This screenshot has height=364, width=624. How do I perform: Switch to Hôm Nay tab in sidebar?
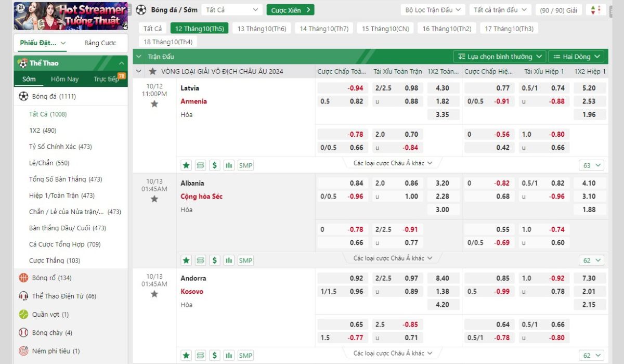[x=65, y=79]
